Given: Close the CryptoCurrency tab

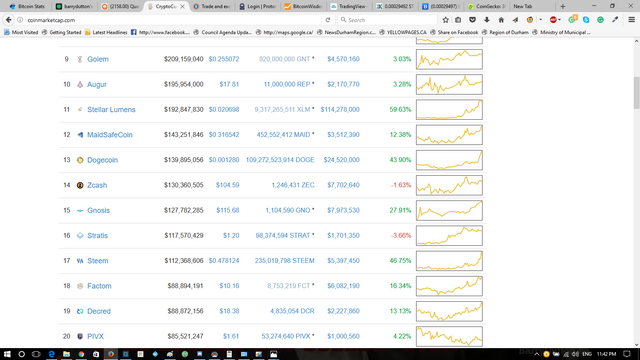Looking at the screenshot, I should [x=182, y=7].
